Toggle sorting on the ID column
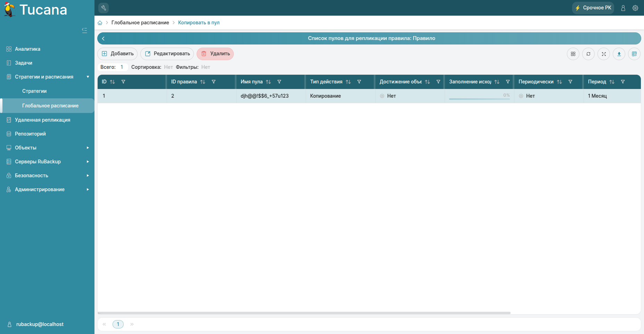The width and height of the screenshot is (644, 334). click(x=112, y=82)
